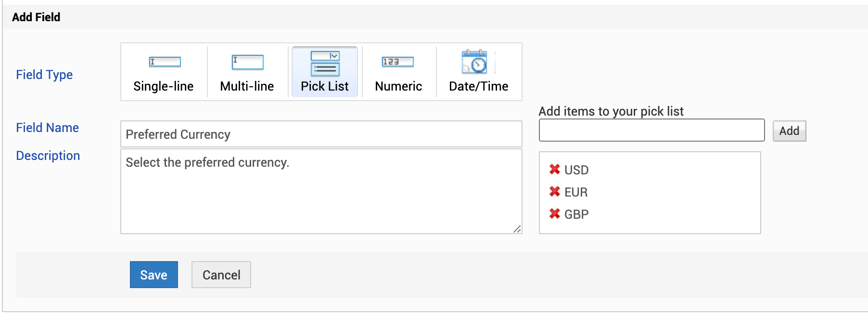Remove USD from the pick list
This screenshot has height=317, width=868.
pyautogui.click(x=554, y=170)
